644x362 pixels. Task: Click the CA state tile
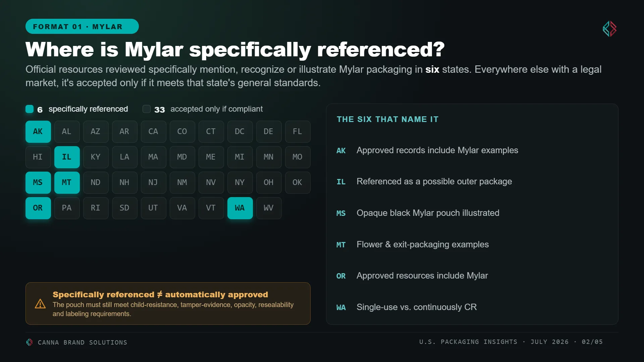[x=154, y=132]
